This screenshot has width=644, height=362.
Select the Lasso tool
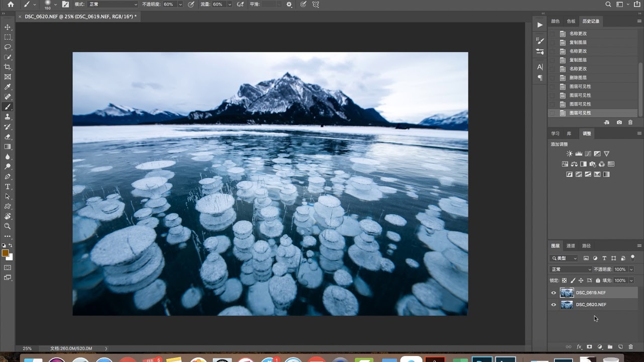coord(8,47)
